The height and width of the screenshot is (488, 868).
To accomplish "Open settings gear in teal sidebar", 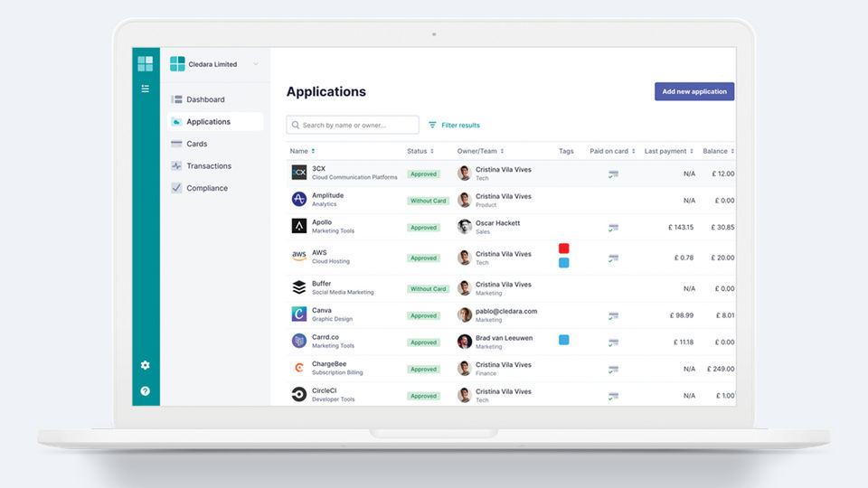I will [x=145, y=365].
